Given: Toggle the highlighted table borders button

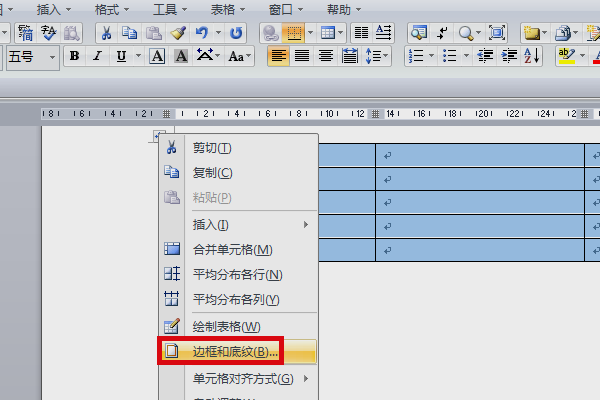Looking at the screenshot, I should click(x=294, y=33).
